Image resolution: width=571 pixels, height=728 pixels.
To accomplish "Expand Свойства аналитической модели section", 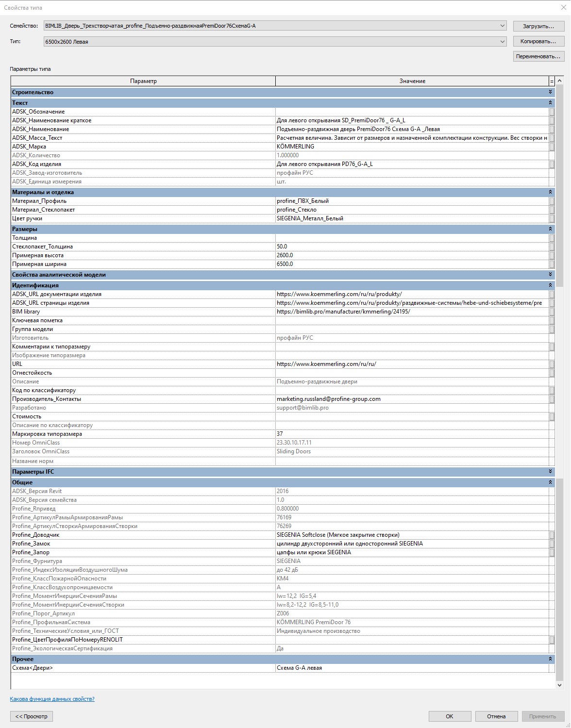I will [550, 275].
